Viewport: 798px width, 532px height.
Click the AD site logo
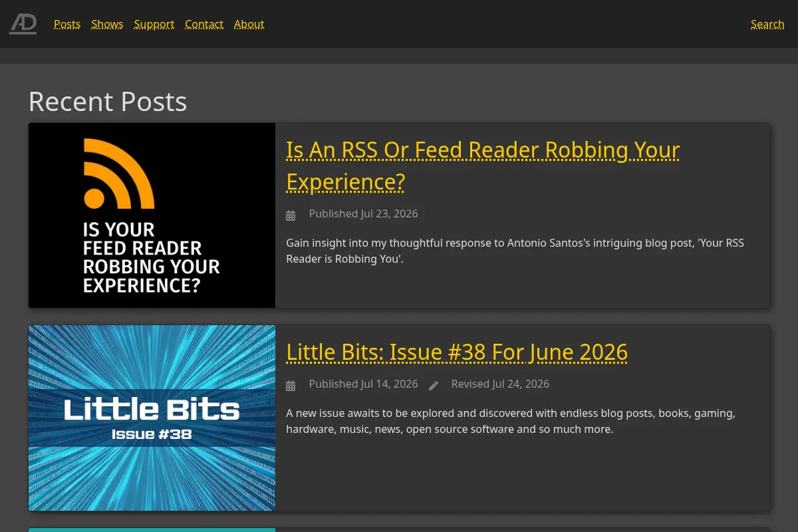(x=23, y=24)
